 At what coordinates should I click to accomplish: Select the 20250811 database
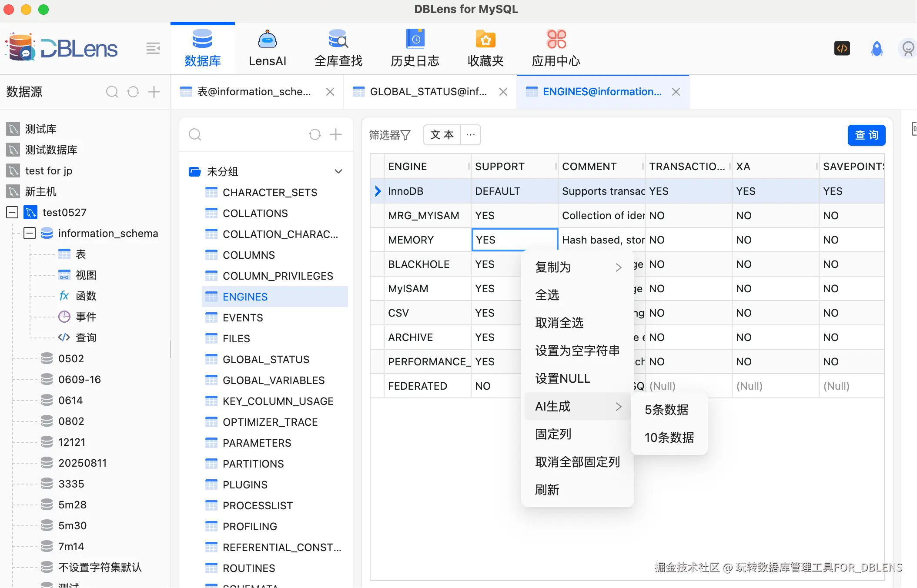(83, 463)
